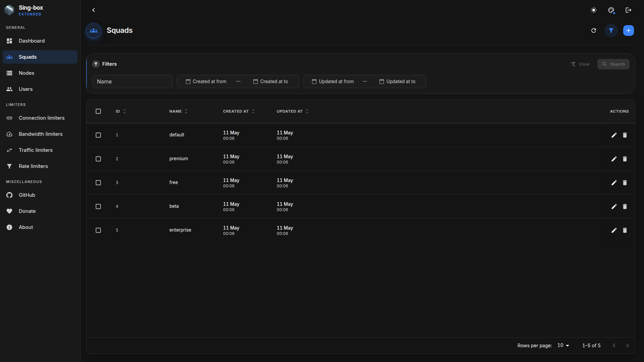The image size is (644, 362).
Task: Open Users page
Action: pyautogui.click(x=40, y=89)
